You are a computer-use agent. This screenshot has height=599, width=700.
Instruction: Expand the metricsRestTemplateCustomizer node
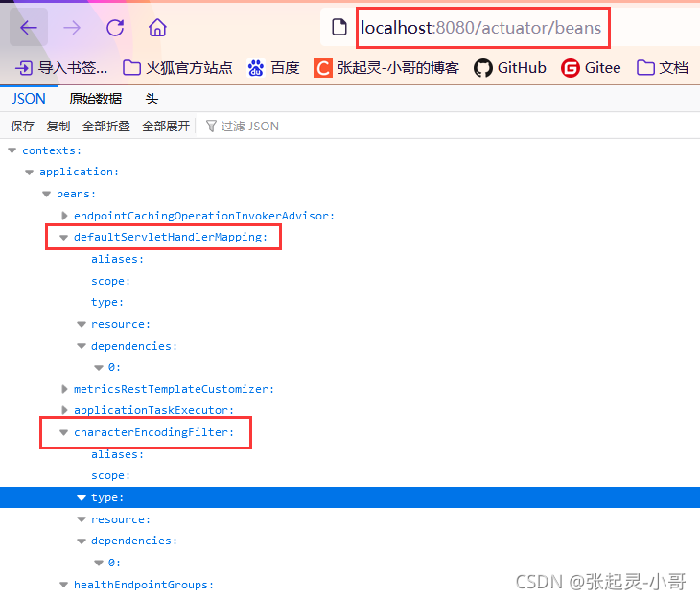coord(64,389)
